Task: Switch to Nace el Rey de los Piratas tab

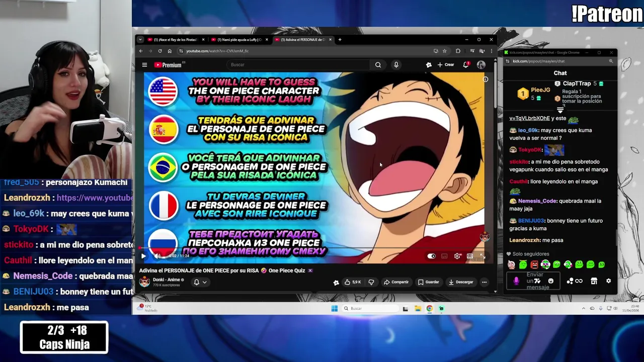Action: [x=175, y=40]
